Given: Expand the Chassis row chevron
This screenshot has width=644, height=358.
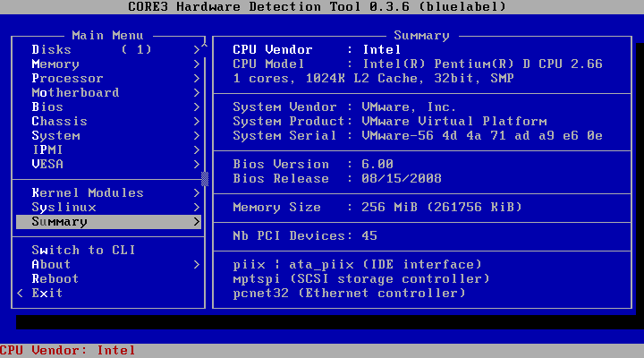Looking at the screenshot, I should (x=196, y=122).
